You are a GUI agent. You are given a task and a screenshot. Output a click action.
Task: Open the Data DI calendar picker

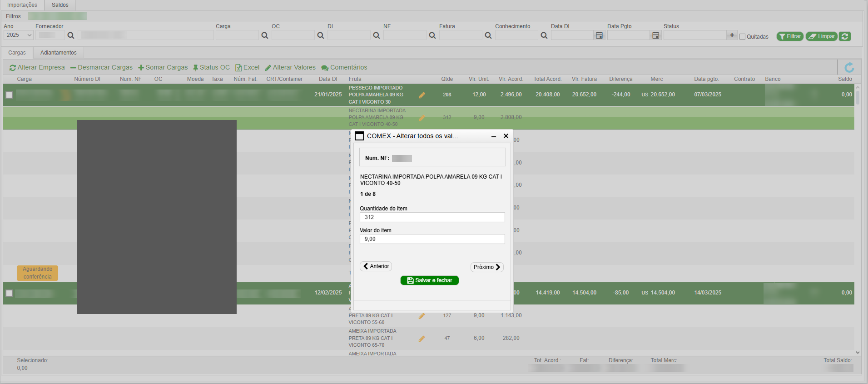click(599, 35)
